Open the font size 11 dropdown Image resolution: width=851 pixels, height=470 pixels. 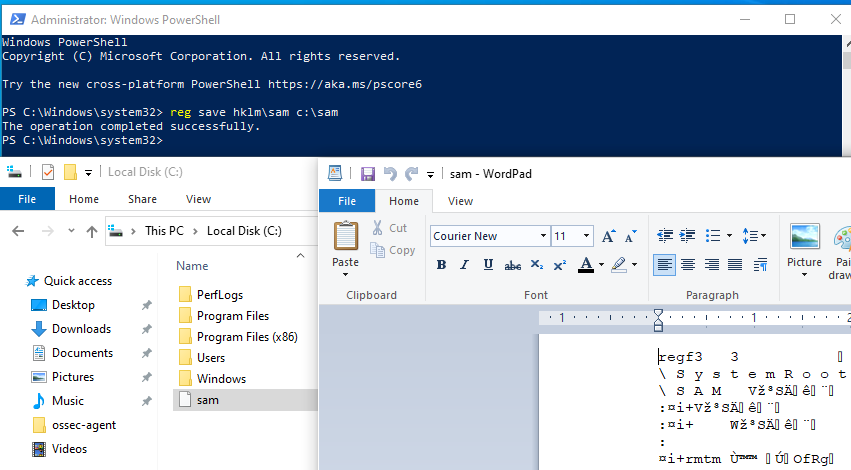click(x=586, y=236)
